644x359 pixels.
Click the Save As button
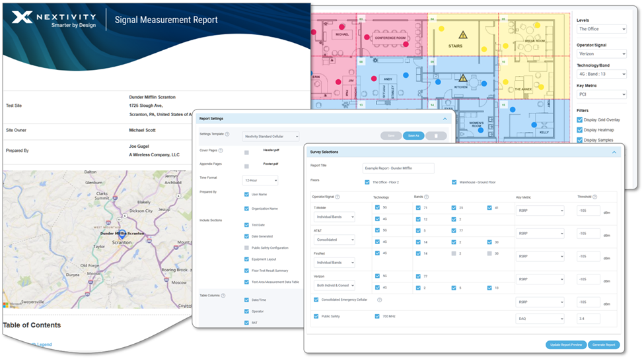[x=413, y=136]
